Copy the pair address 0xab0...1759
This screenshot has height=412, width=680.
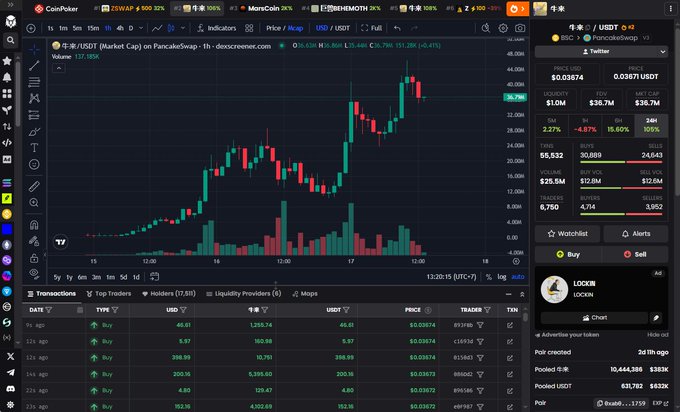pyautogui.click(x=621, y=403)
